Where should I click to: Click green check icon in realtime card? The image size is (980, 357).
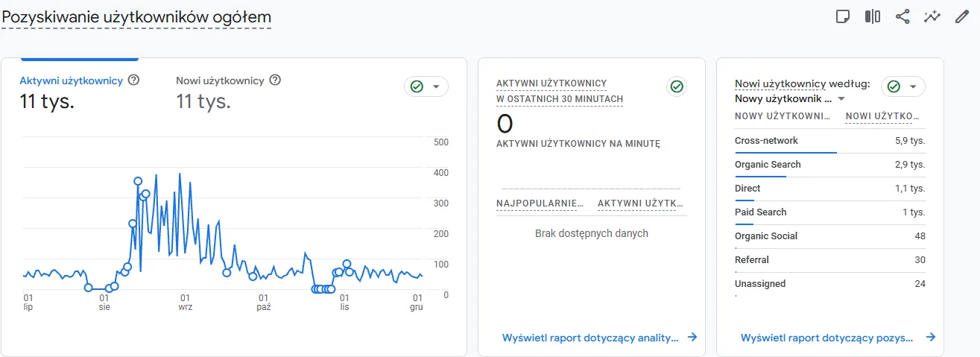tap(677, 87)
